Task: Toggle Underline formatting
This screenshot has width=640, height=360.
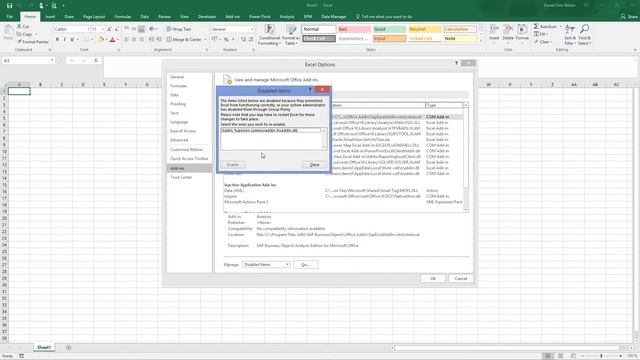Action: (x=72, y=40)
